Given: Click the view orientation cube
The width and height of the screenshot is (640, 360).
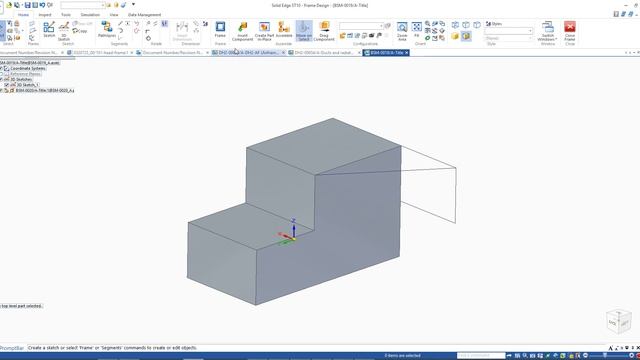Looking at the screenshot, I should click(619, 322).
